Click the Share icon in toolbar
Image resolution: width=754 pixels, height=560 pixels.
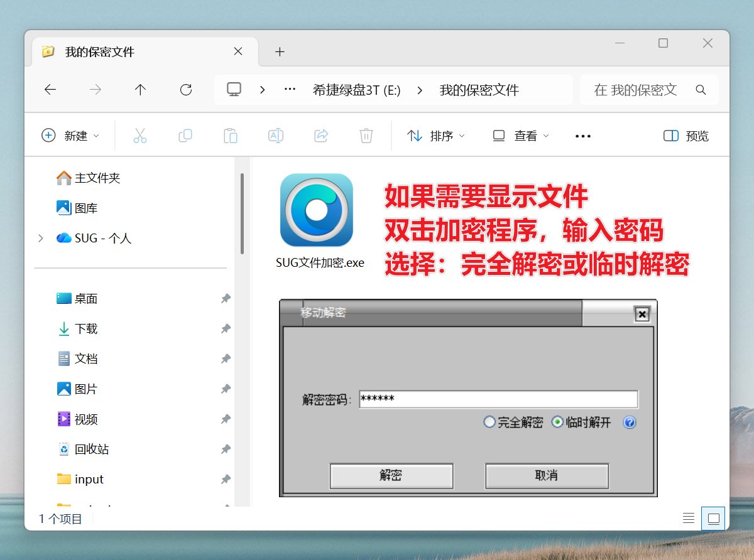(321, 136)
